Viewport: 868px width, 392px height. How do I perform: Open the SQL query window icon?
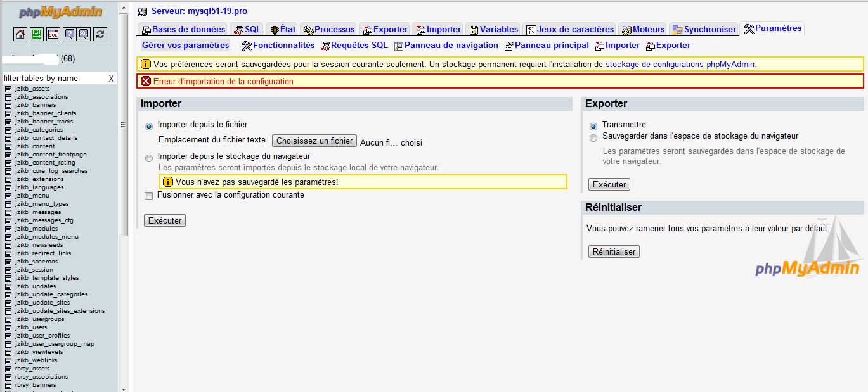(53, 34)
